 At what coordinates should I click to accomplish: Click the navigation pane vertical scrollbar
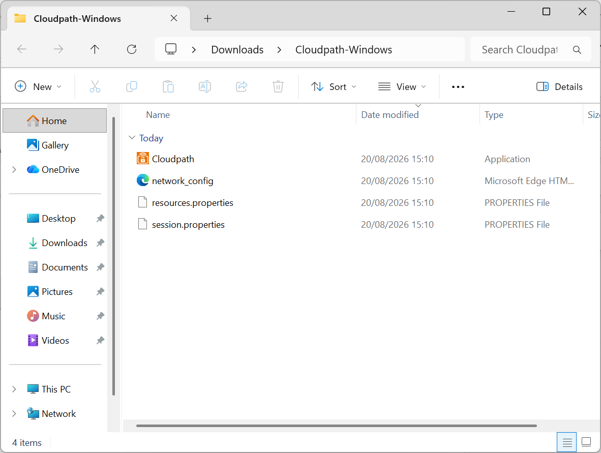(x=113, y=256)
